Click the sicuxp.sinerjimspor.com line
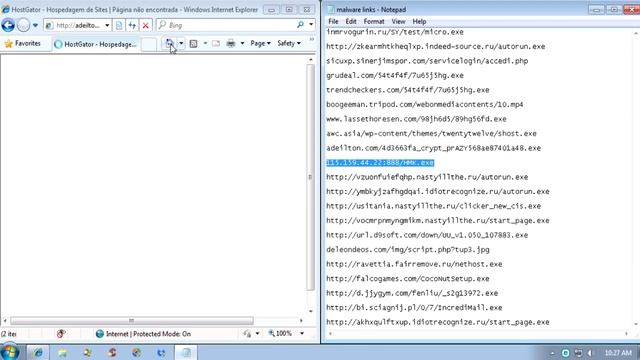The image size is (640, 360). point(427,61)
